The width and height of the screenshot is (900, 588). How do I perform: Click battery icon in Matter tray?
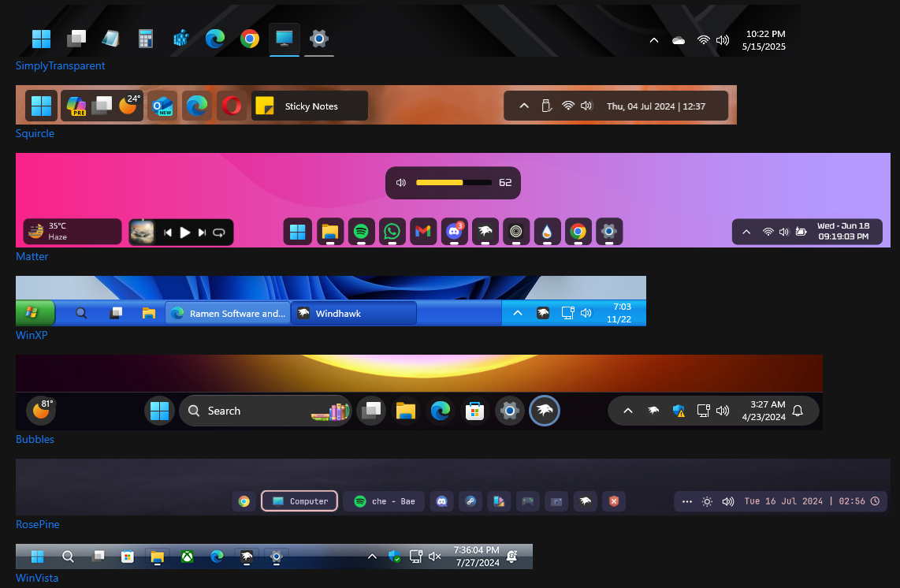pos(801,232)
